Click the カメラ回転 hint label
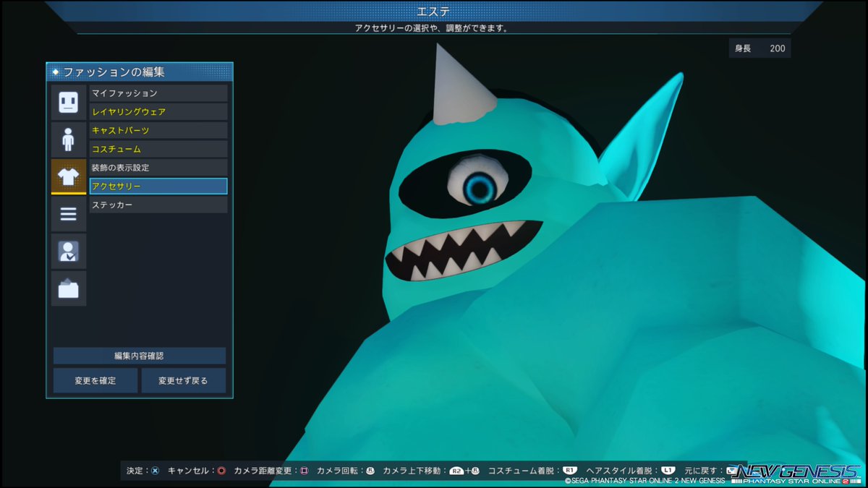Image resolution: width=868 pixels, height=488 pixels. tap(339, 471)
